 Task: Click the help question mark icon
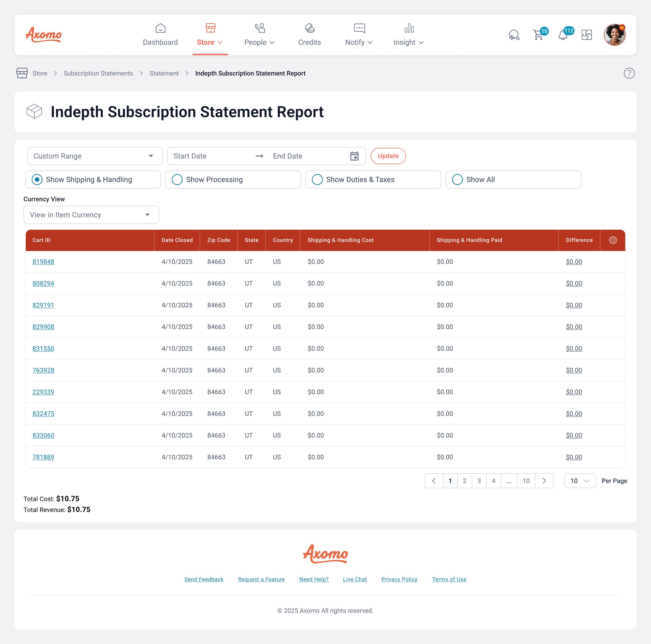[629, 73]
